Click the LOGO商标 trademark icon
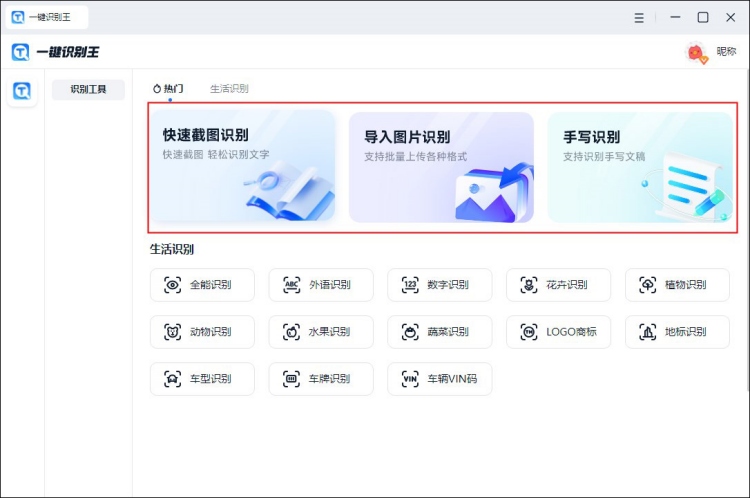Viewport: 750px width, 498px height. (529, 332)
